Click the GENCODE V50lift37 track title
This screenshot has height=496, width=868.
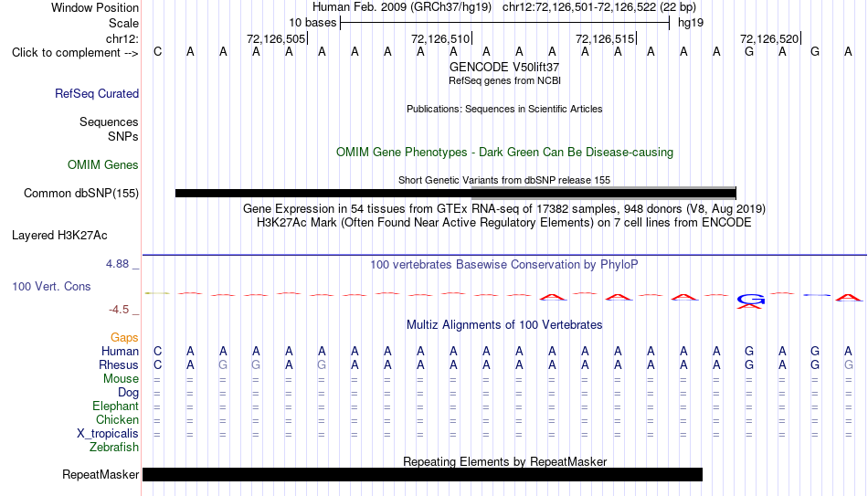click(x=504, y=67)
